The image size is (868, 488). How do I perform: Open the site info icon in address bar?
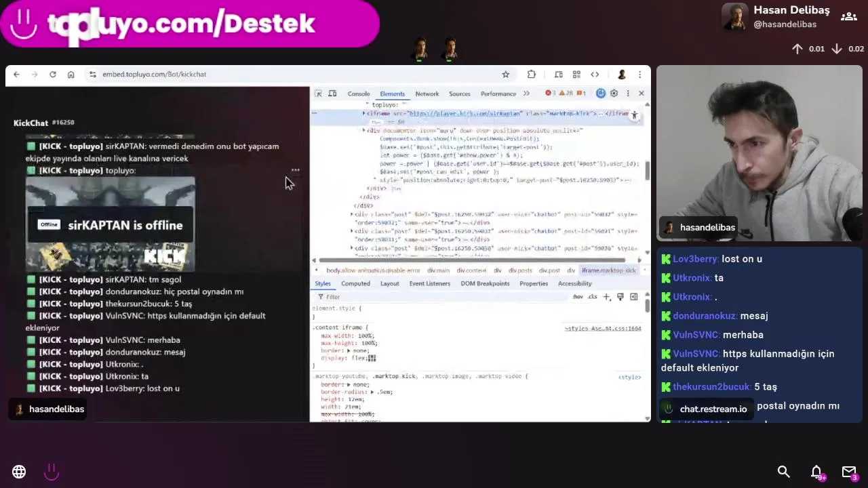click(92, 75)
